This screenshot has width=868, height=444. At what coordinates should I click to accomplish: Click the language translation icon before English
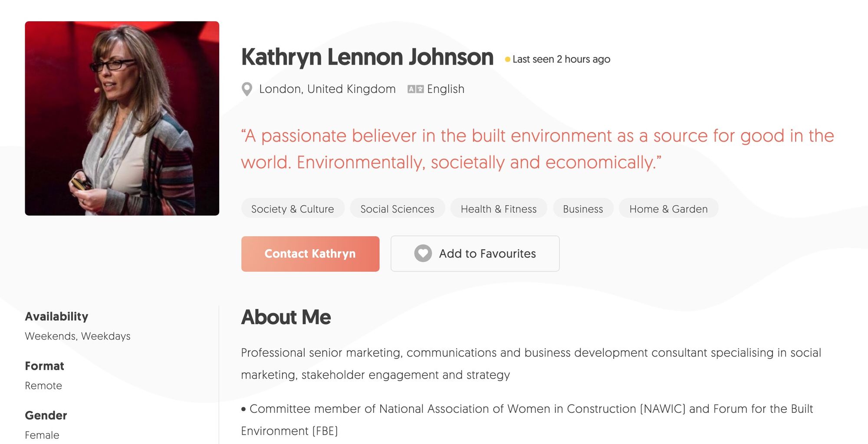pos(415,89)
